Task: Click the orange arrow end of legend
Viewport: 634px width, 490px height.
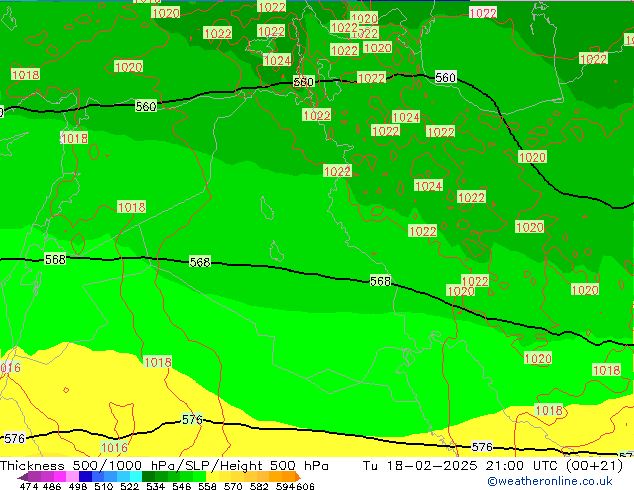Action: tap(298, 476)
